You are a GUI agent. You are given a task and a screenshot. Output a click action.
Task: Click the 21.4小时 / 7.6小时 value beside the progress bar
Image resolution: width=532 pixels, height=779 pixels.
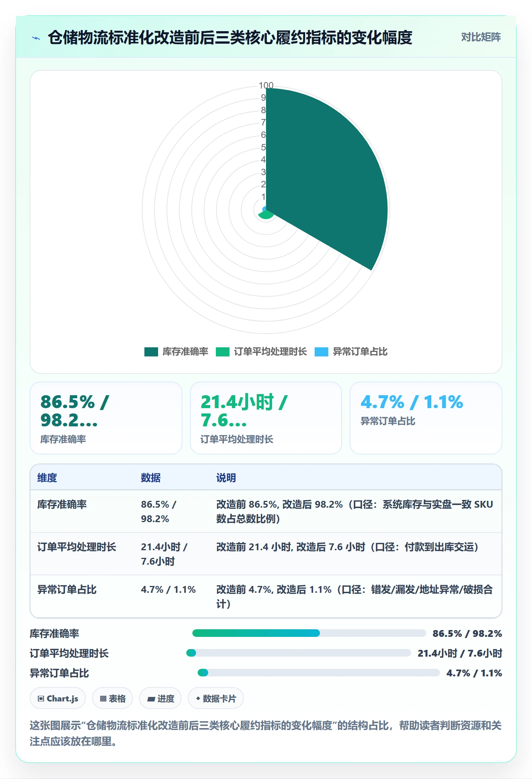click(x=460, y=653)
